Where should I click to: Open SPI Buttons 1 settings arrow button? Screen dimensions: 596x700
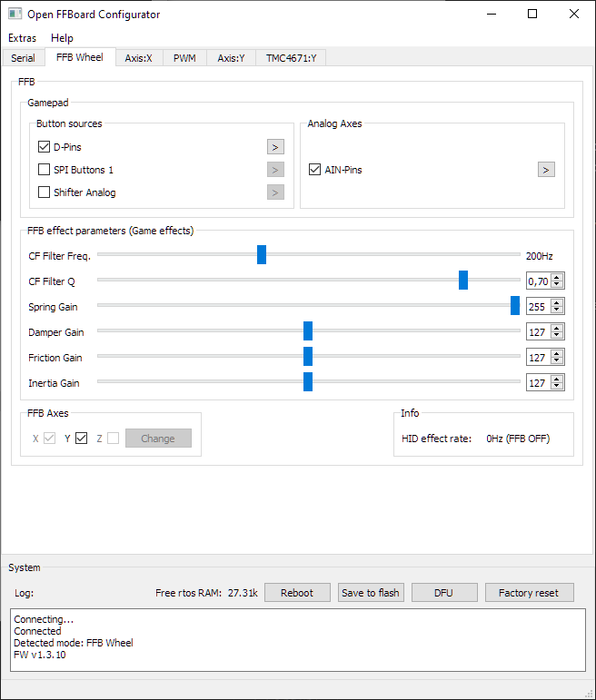(275, 170)
